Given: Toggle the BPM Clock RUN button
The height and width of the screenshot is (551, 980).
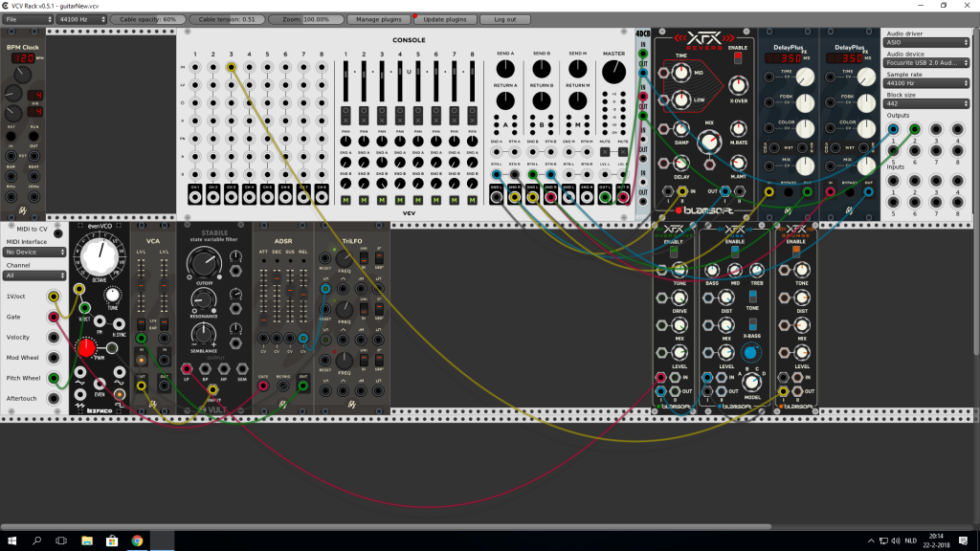Looking at the screenshot, I should (33, 136).
